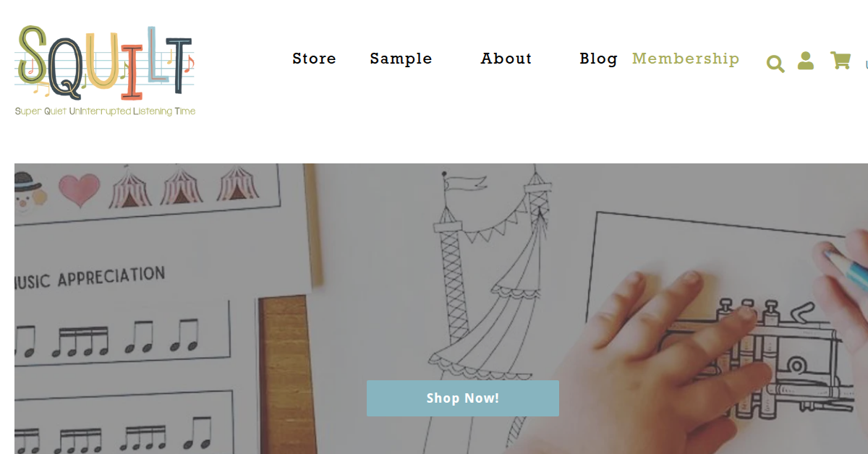View the shopping cart icon
The image size is (868, 454).
coord(840,61)
